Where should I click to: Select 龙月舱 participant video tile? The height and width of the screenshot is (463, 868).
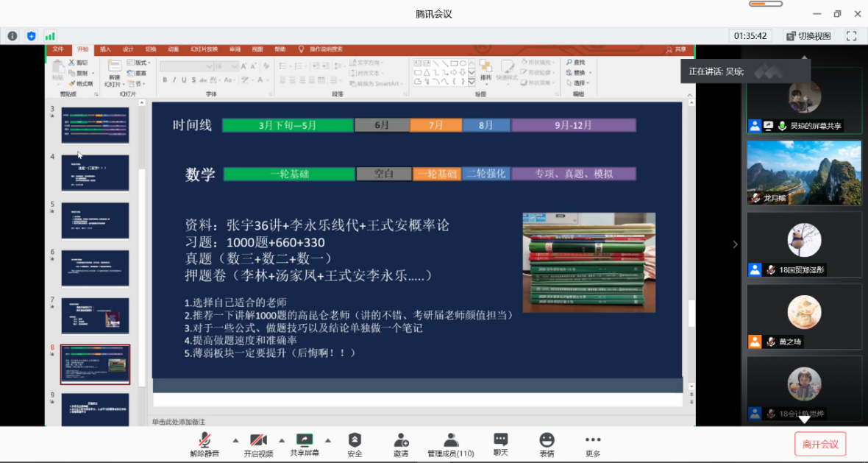(x=804, y=173)
